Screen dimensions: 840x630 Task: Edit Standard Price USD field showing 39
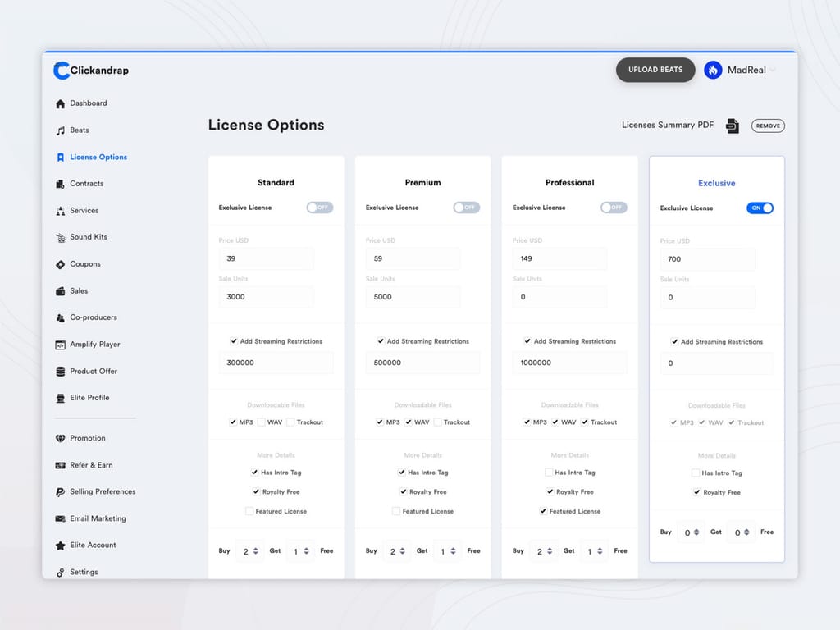point(267,258)
